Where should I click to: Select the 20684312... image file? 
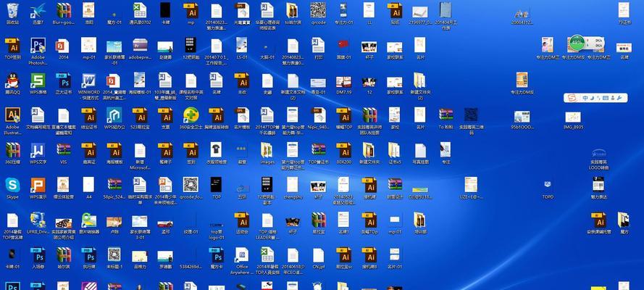(522, 14)
